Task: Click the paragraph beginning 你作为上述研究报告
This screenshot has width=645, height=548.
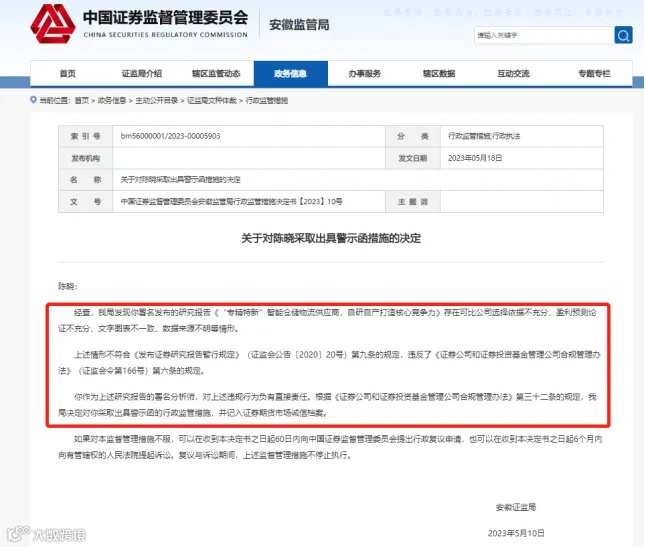Action: (327, 405)
